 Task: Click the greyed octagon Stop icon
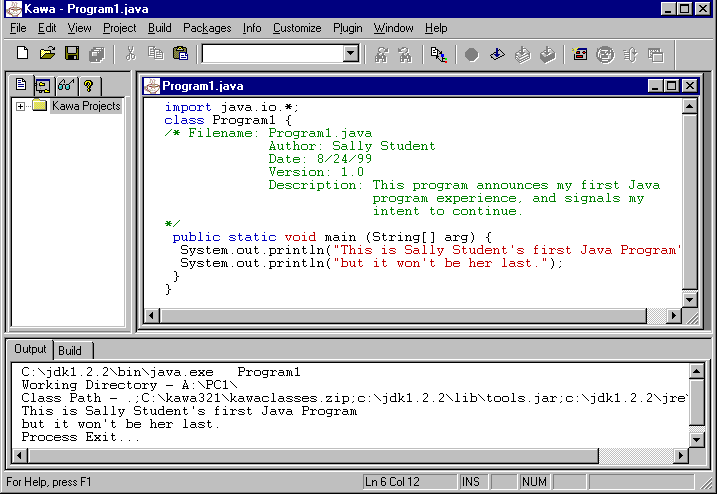[x=471, y=55]
